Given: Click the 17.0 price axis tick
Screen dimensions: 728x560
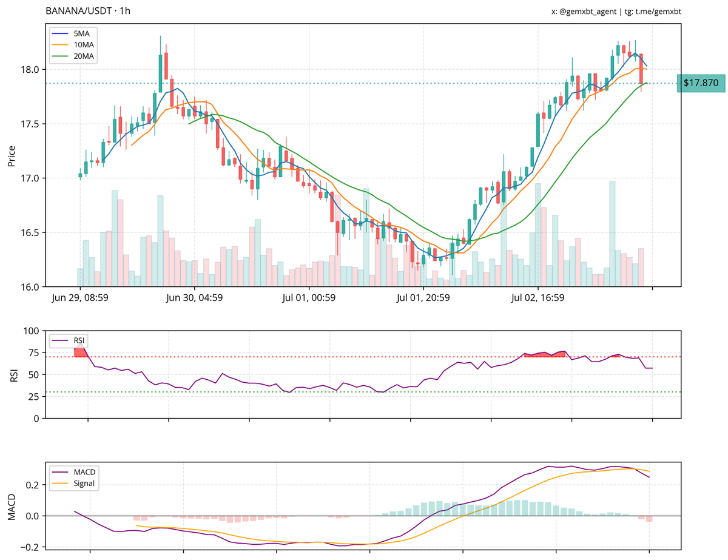Looking at the screenshot, I should [29, 178].
